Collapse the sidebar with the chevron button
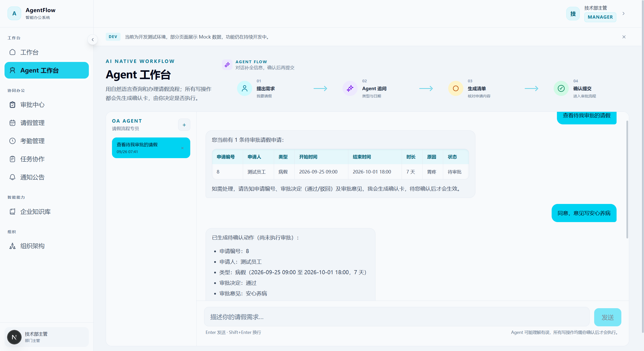Image resolution: width=644 pixels, height=351 pixels. click(93, 40)
